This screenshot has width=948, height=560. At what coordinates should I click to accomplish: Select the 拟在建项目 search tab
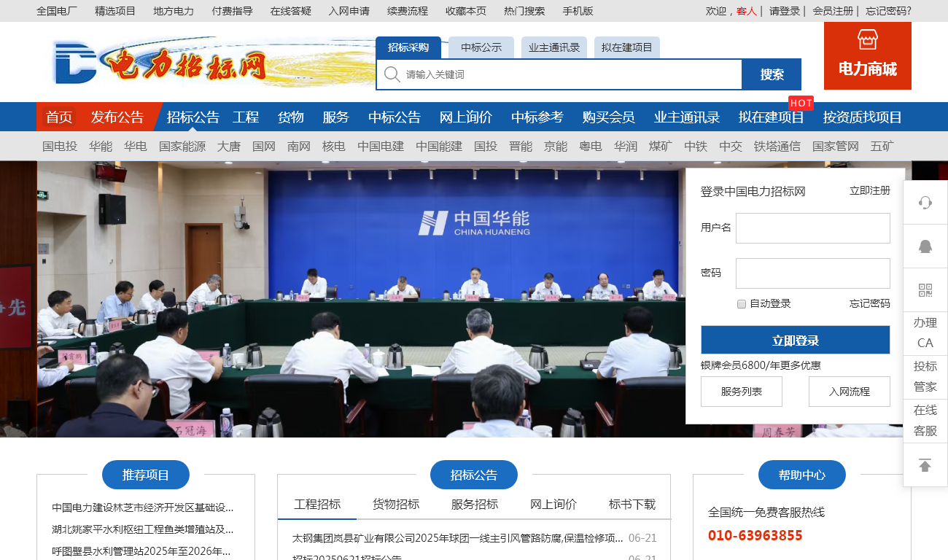[x=627, y=47]
